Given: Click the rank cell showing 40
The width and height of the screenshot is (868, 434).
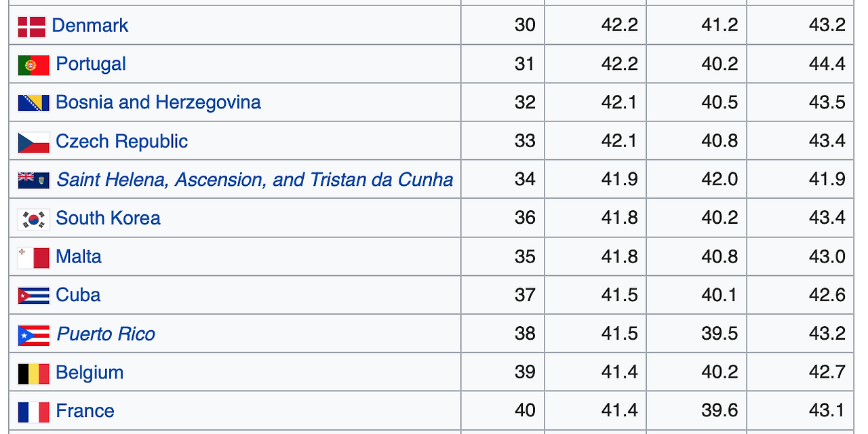Looking at the screenshot, I should point(524,411).
